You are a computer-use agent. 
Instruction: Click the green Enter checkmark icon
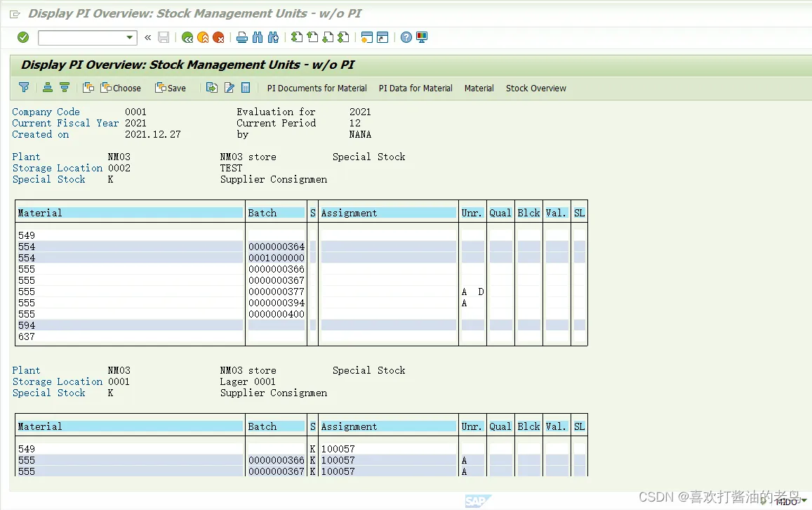click(23, 37)
